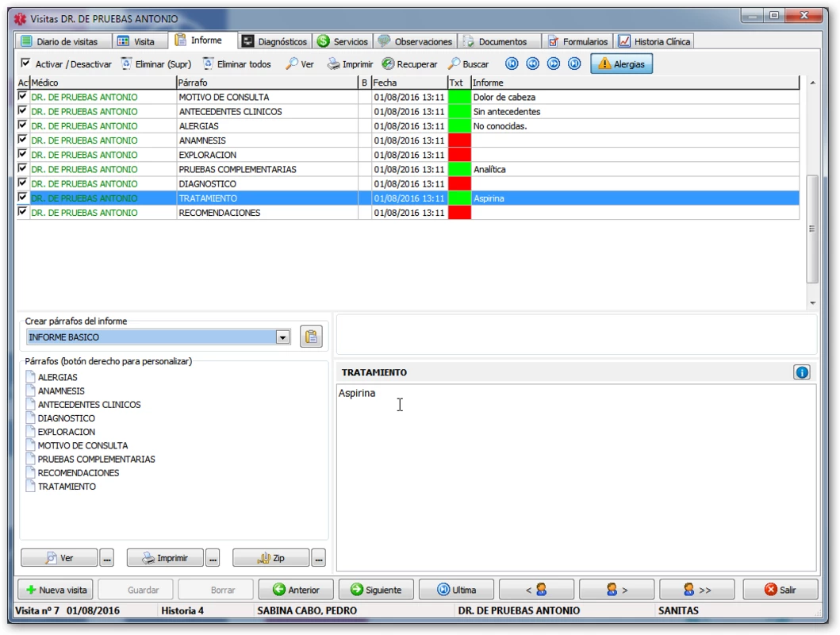Click the Ultima button
Image resolution: width=840 pixels, height=635 pixels.
pos(456,590)
